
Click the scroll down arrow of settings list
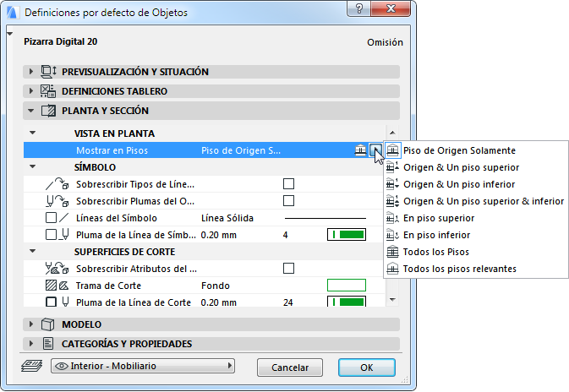[392, 300]
